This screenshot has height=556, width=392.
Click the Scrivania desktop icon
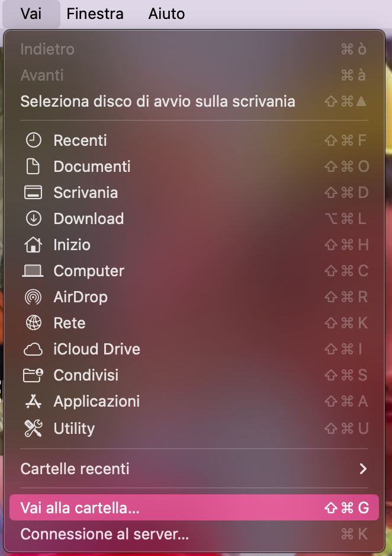(33, 193)
